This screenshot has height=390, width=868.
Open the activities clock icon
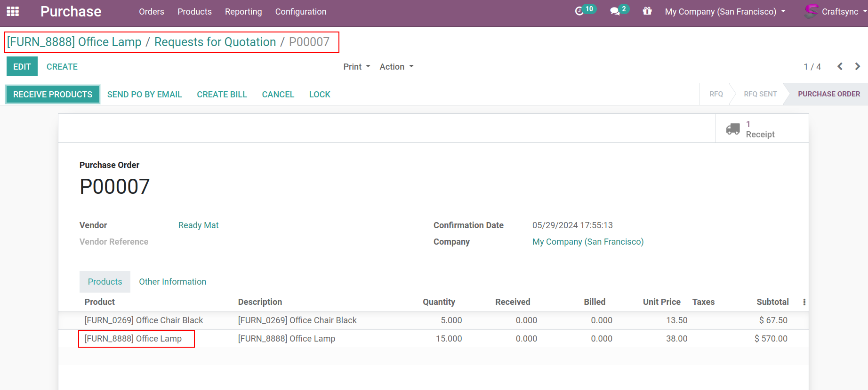579,11
